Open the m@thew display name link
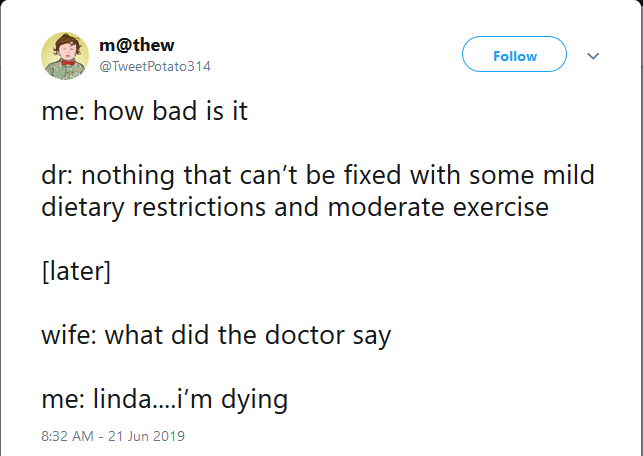This screenshot has width=643, height=456. click(137, 44)
